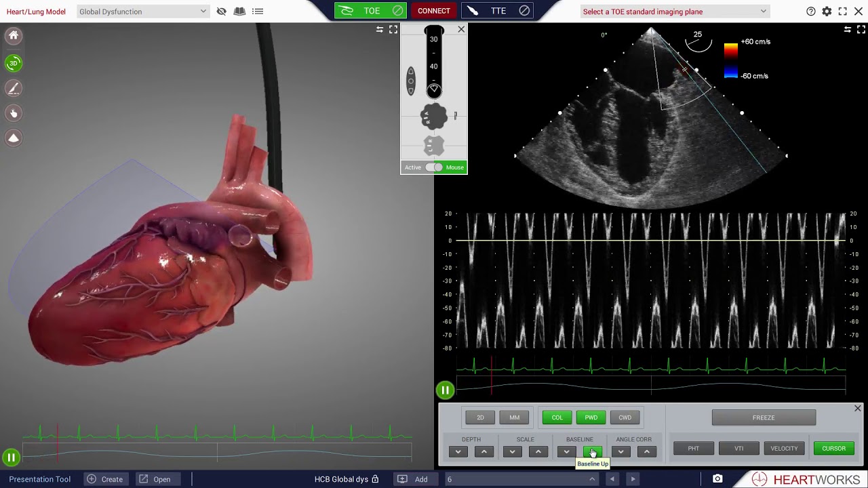Decrease DEPTH with down arrow
The width and height of the screenshot is (868, 488).
point(458,451)
